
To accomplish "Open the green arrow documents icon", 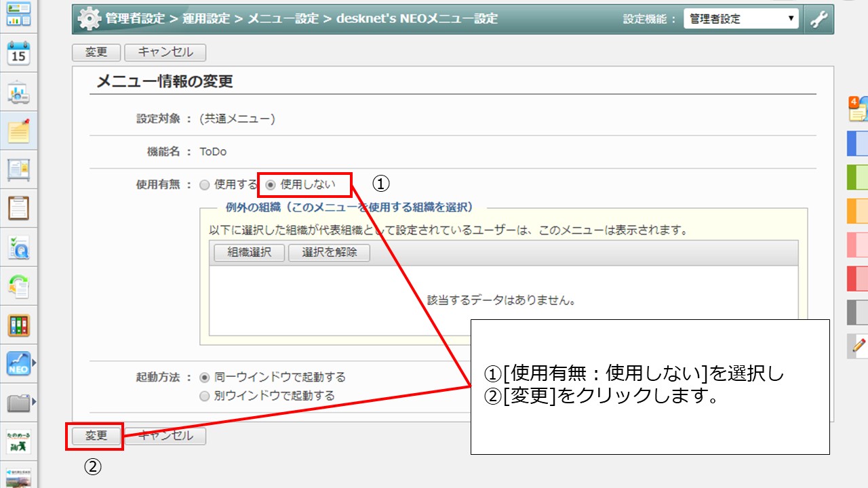I will (18, 287).
